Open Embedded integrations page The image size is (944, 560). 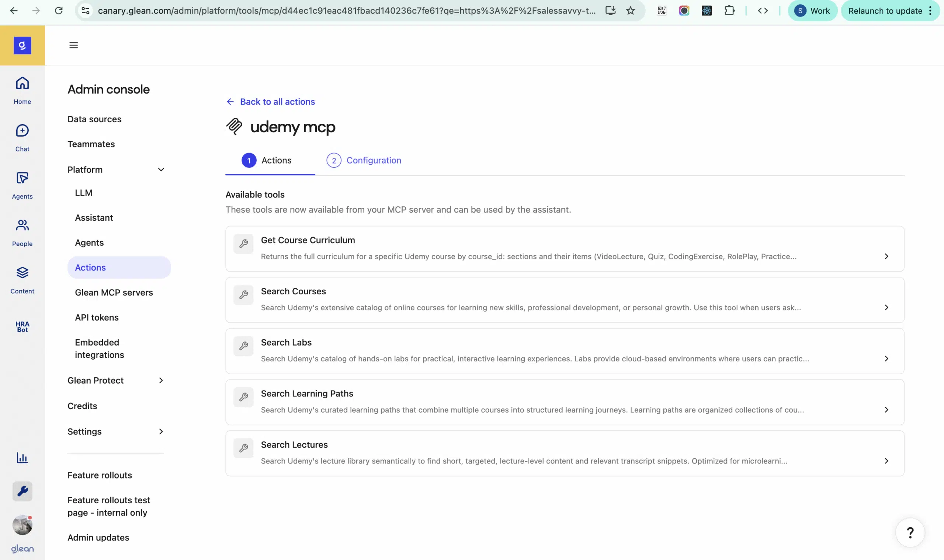tap(99, 349)
